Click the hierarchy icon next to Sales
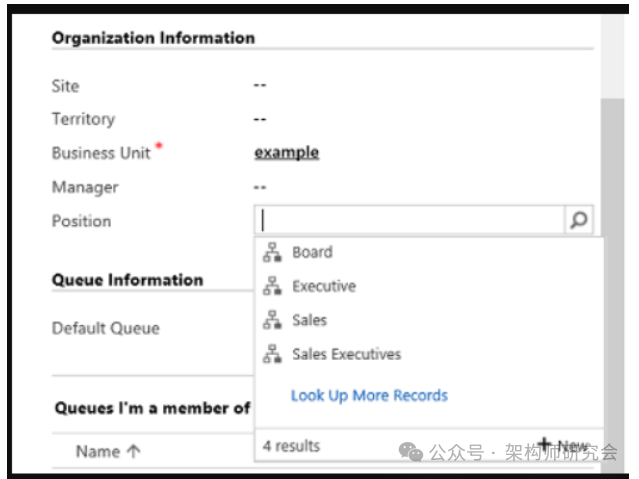Screen dimensions: 639x479 click(x=271, y=321)
